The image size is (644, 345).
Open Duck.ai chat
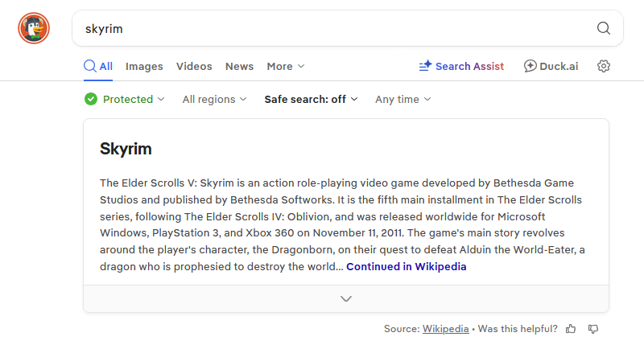pyautogui.click(x=551, y=66)
